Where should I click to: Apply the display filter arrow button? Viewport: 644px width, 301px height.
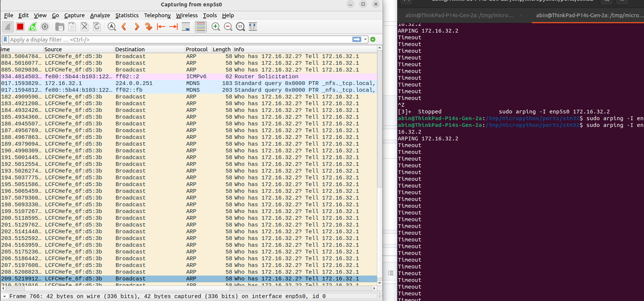tap(357, 39)
